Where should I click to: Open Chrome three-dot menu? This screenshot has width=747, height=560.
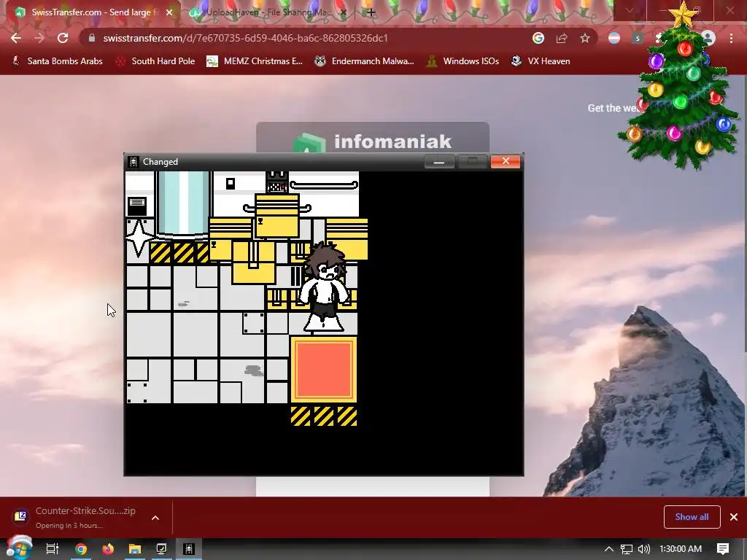(x=731, y=38)
